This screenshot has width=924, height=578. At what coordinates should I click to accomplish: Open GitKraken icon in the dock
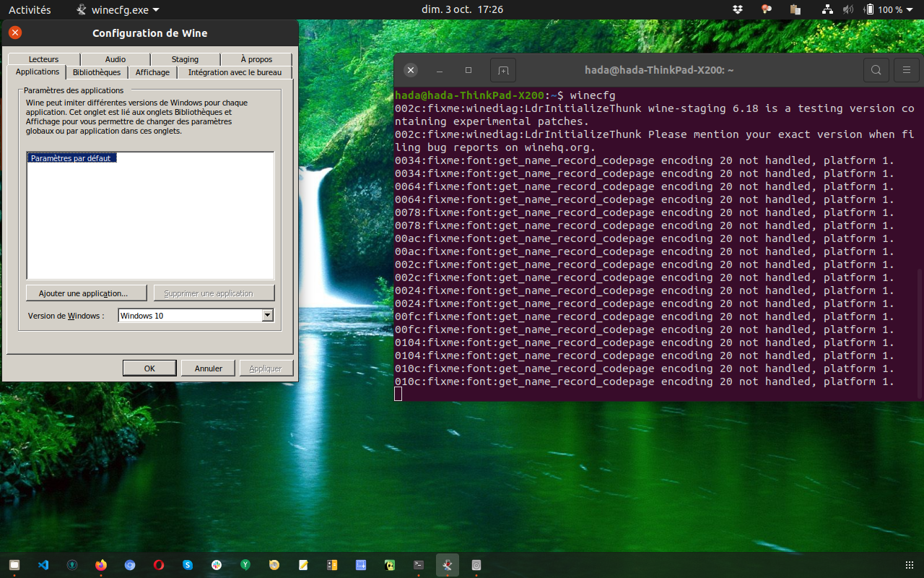(72, 565)
